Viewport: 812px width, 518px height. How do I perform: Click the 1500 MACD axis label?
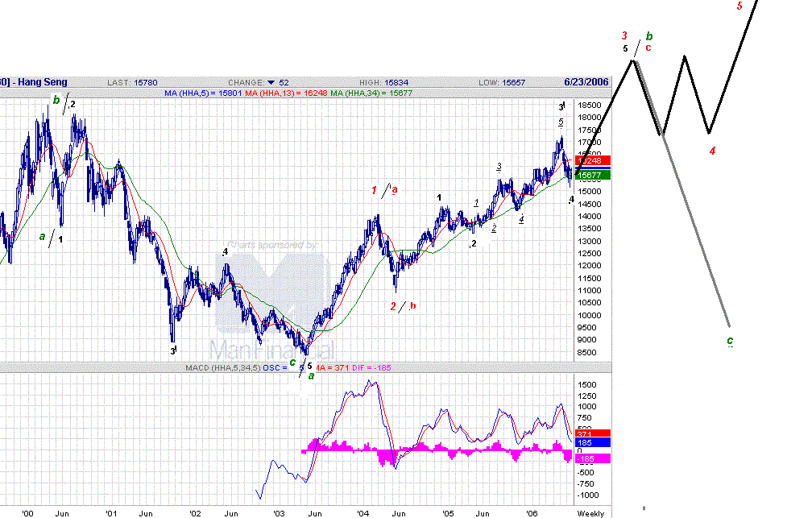(587, 385)
